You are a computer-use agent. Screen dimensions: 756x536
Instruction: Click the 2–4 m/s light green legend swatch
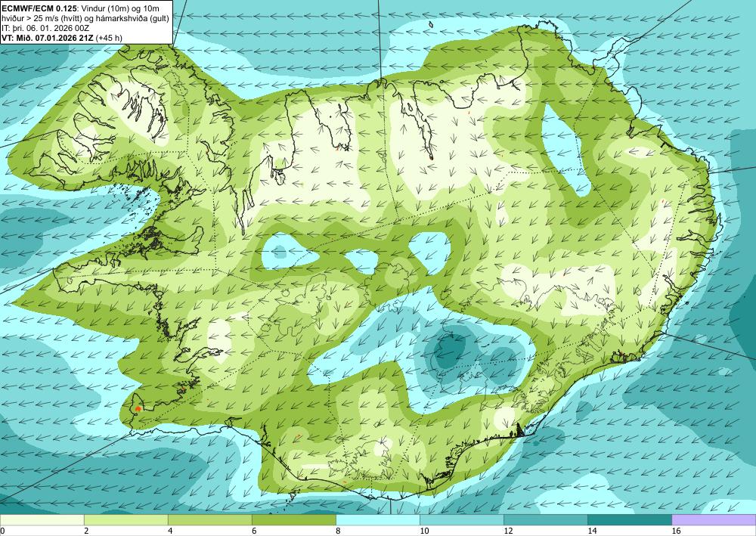pyautogui.click(x=125, y=519)
